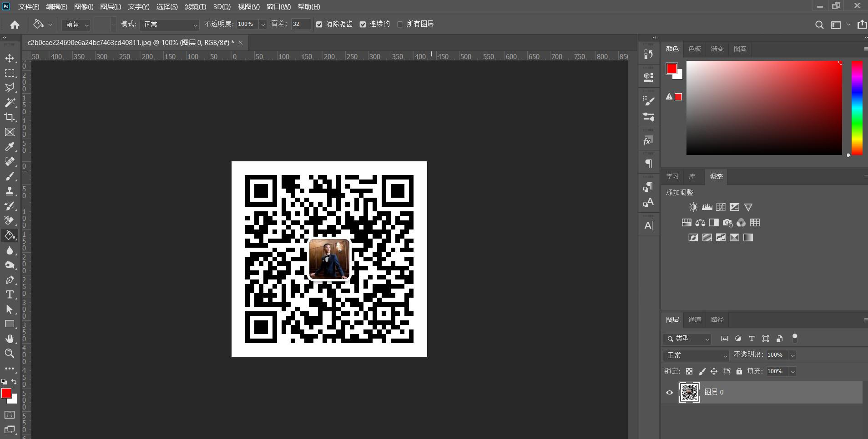
Task: Select the Horizontal Type tool
Action: click(10, 294)
